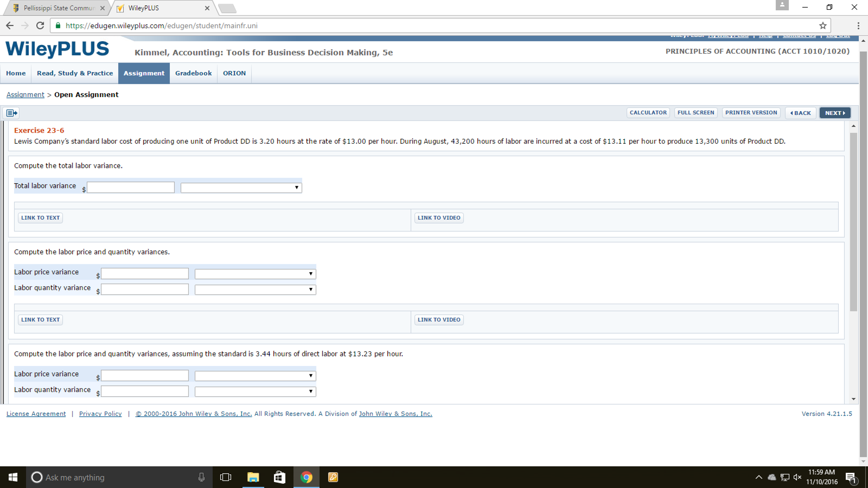Click the browser back arrow icon
The width and height of the screenshot is (868, 488).
(10, 25)
